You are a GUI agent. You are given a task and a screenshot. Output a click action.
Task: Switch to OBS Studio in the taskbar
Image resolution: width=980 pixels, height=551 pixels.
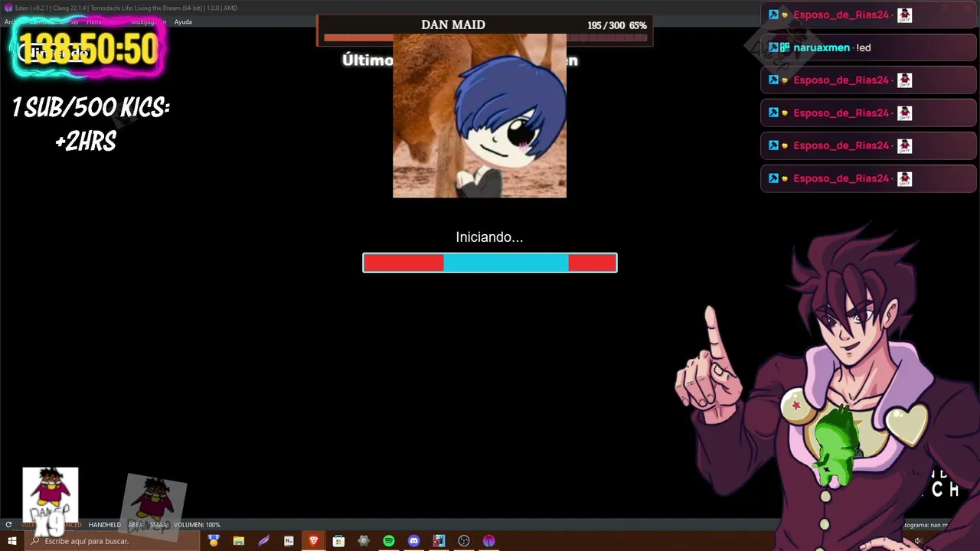click(464, 541)
